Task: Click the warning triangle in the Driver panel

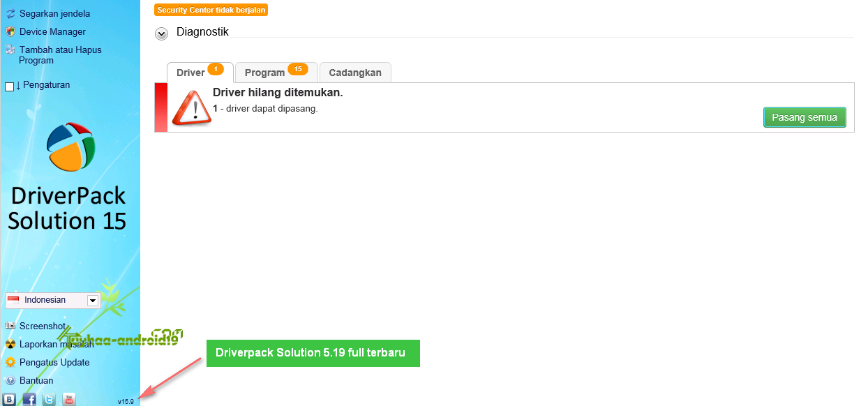Action: pos(191,106)
